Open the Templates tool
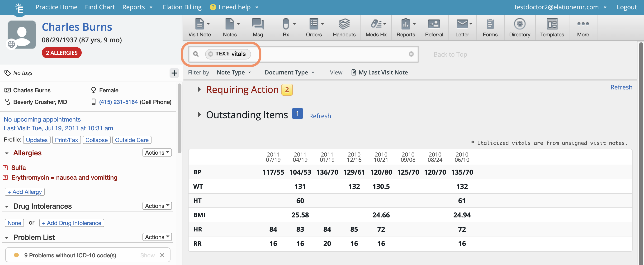The width and height of the screenshot is (644, 265). tap(552, 28)
